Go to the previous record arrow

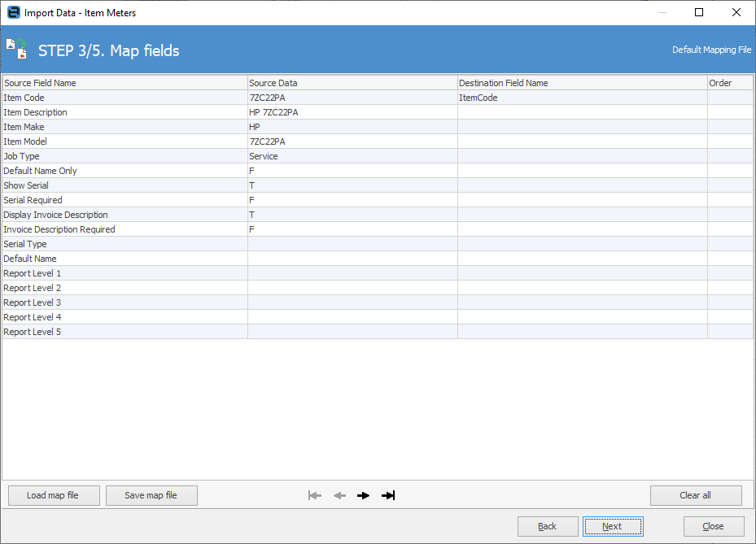(339, 495)
